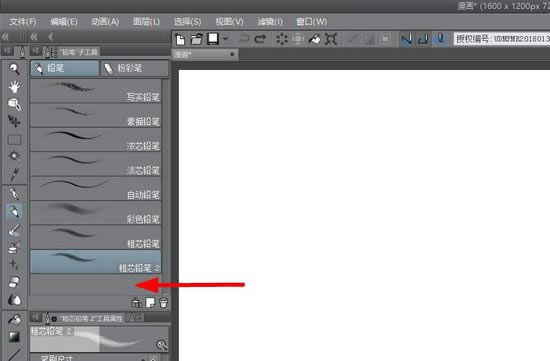Click the New file icon in toolbar
This screenshot has height=361, width=550.
[180, 39]
